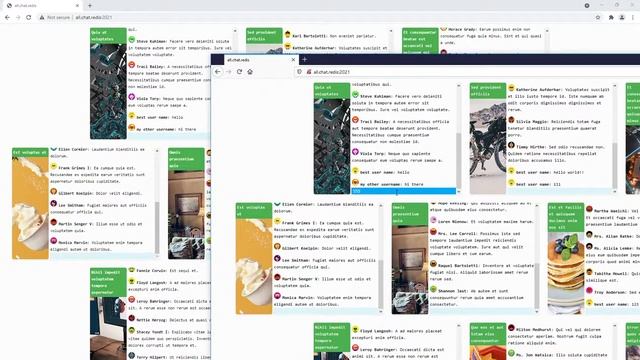Select the Chrome all.chat.redis tab
The image size is (640, 360).
[41, 6]
